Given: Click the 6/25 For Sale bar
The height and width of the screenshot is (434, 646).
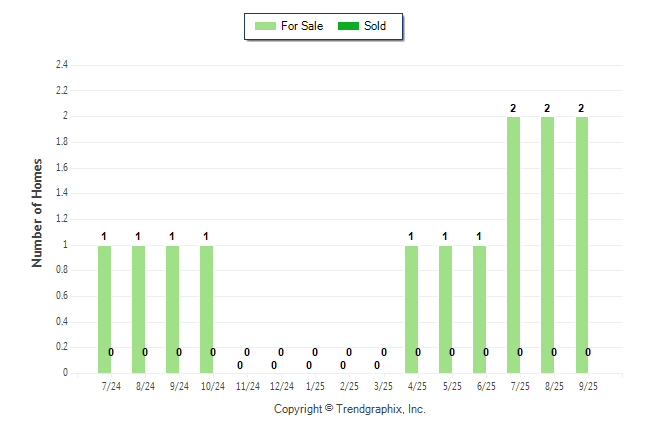Looking at the screenshot, I should pos(479,309).
